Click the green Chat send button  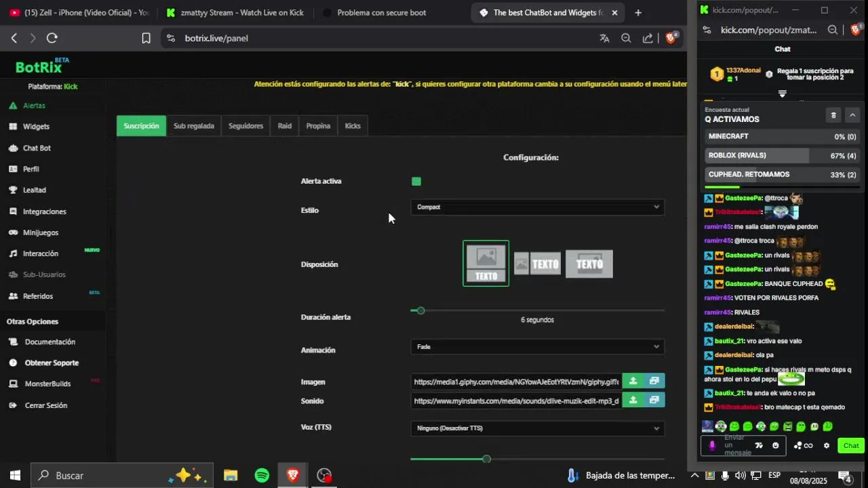pyautogui.click(x=851, y=445)
